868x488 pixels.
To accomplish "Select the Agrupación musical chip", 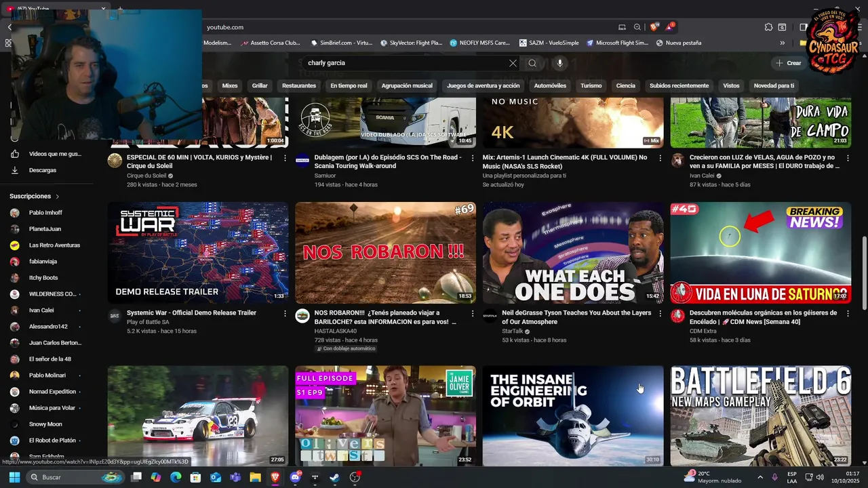I will (x=407, y=86).
